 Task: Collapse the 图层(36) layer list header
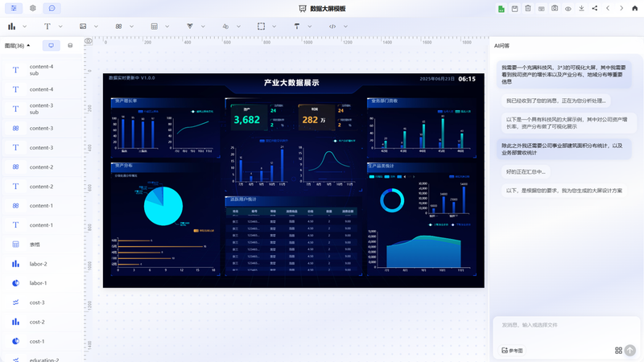point(17,46)
